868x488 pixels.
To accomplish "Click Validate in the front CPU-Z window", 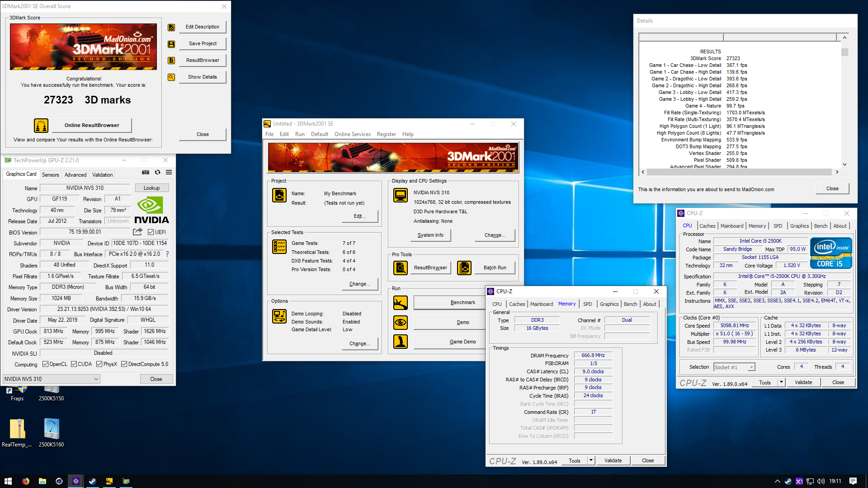I will coord(613,460).
